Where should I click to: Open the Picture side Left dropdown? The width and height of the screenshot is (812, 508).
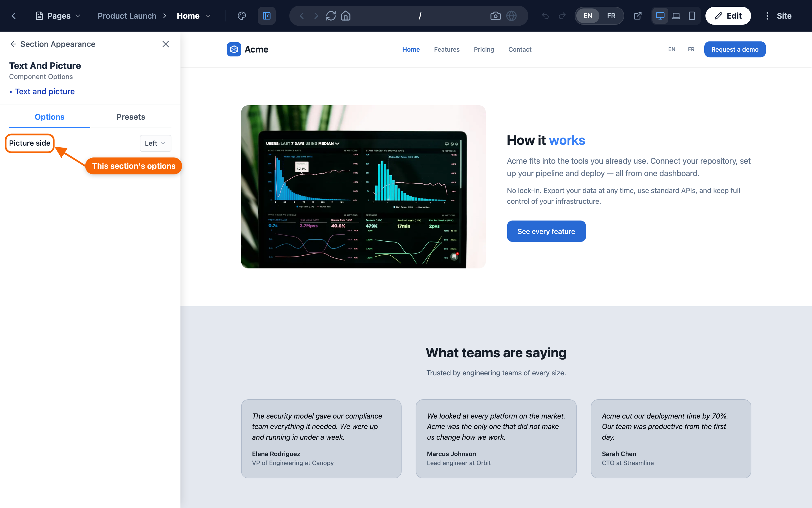[x=155, y=143]
